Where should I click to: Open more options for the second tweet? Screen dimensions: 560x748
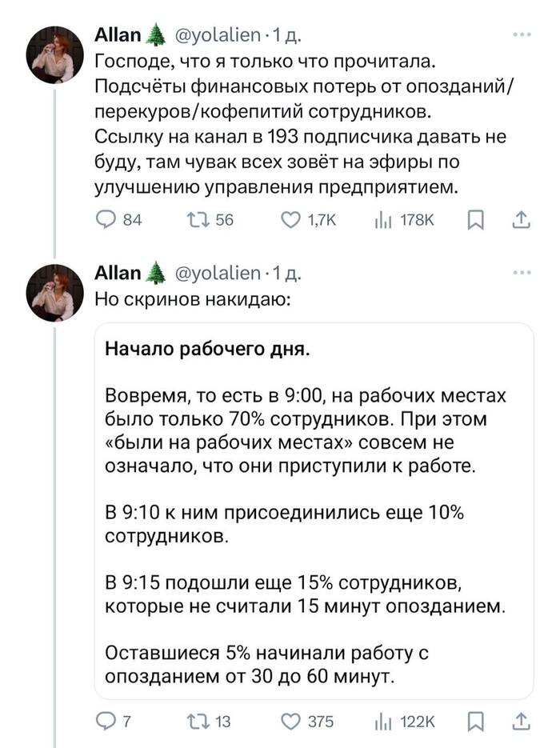pos(522,273)
